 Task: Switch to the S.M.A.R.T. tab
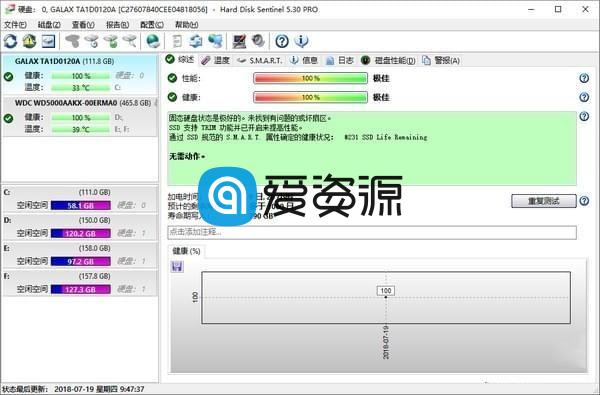point(260,60)
